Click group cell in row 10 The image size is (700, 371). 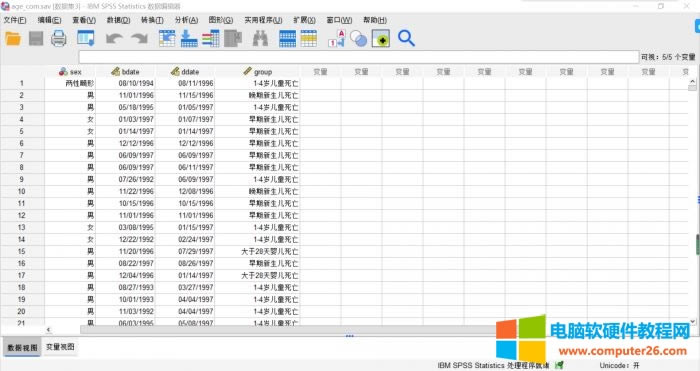258,192
